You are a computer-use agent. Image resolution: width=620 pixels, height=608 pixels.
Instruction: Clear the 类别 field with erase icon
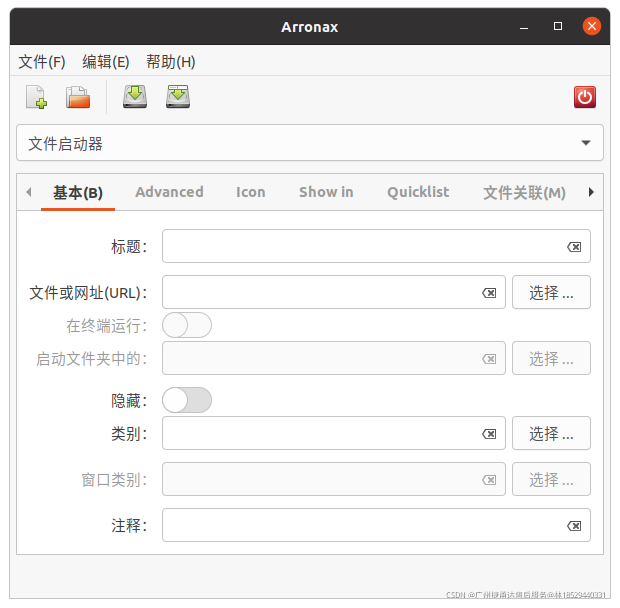pyautogui.click(x=489, y=434)
